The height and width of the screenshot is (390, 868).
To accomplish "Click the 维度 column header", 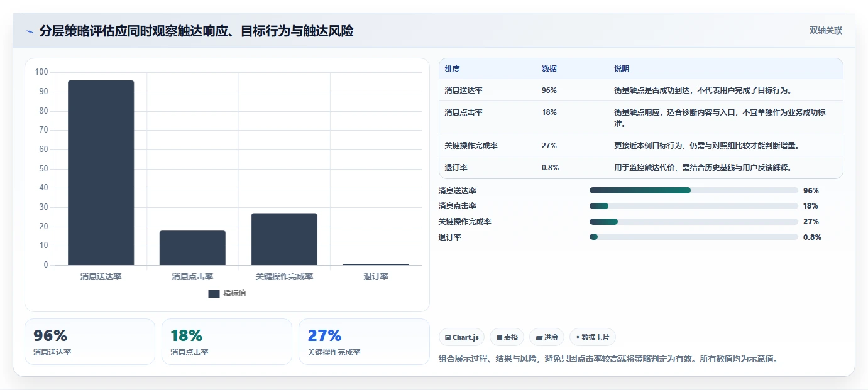I will click(x=452, y=69).
